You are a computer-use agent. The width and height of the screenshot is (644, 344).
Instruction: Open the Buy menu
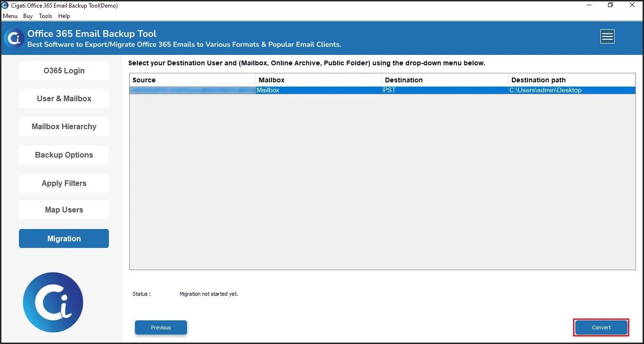28,16
